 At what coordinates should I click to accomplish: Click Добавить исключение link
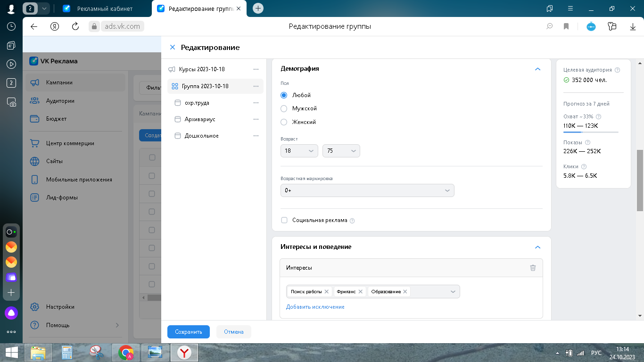315,307
